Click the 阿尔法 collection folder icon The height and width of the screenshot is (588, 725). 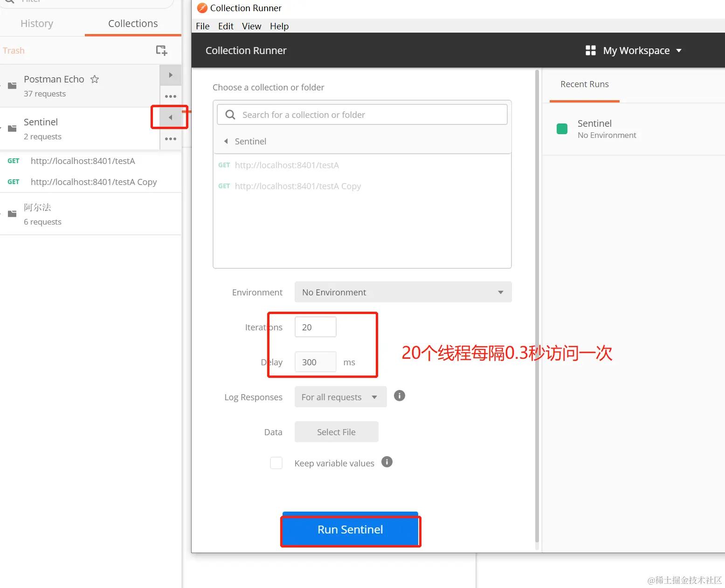pos(12,214)
